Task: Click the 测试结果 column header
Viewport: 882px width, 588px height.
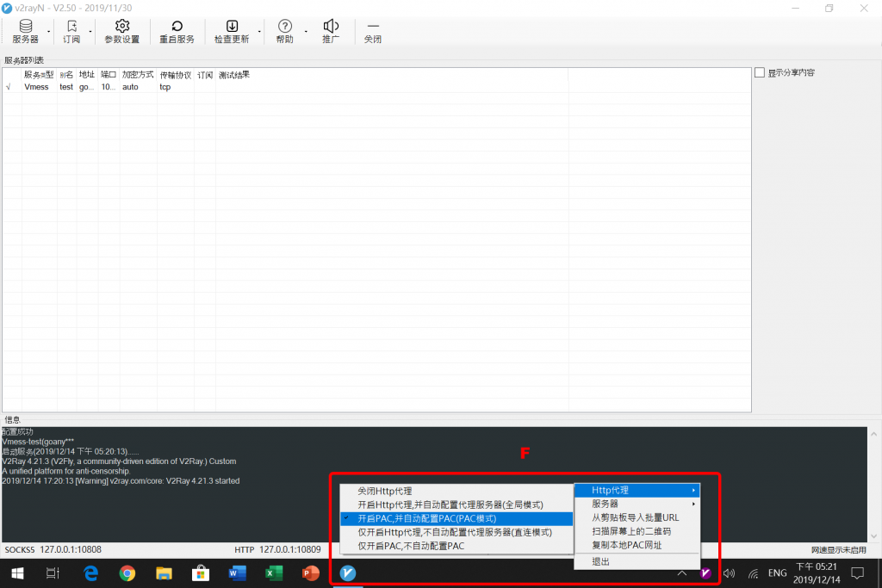Action: point(234,75)
